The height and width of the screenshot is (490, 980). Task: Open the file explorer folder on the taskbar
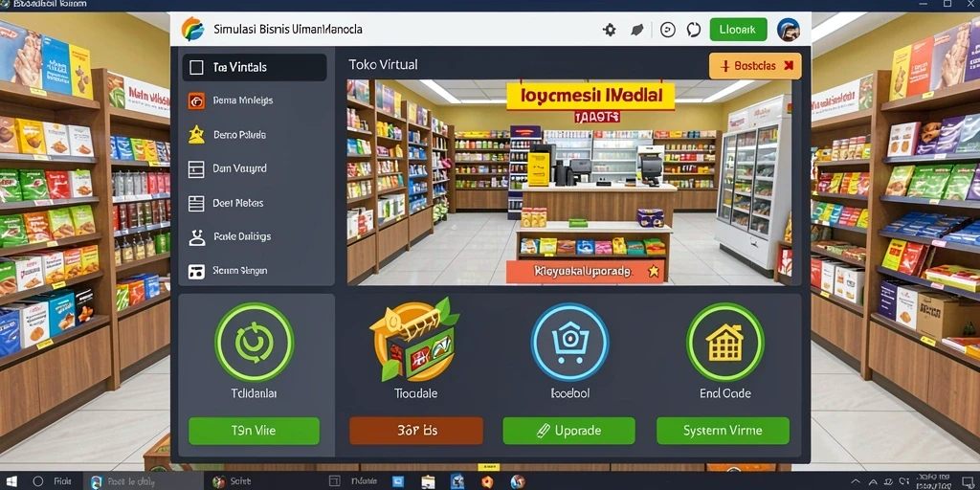point(428,481)
